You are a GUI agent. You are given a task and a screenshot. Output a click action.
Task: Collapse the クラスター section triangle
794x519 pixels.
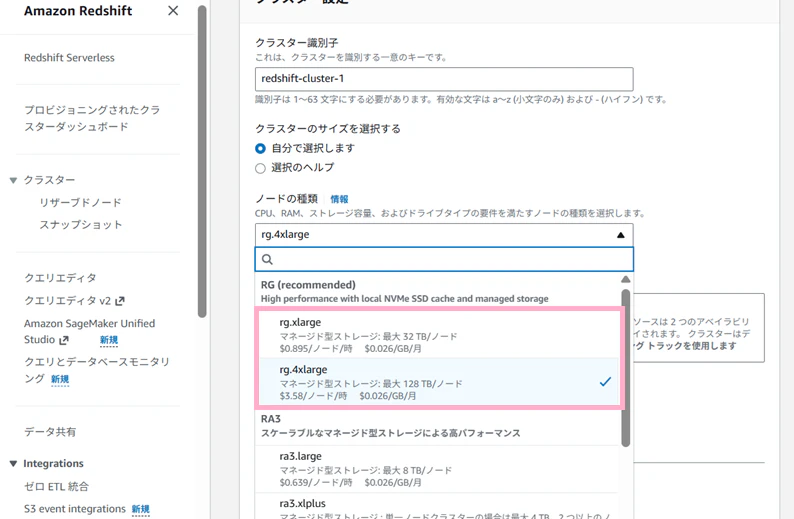point(14,180)
